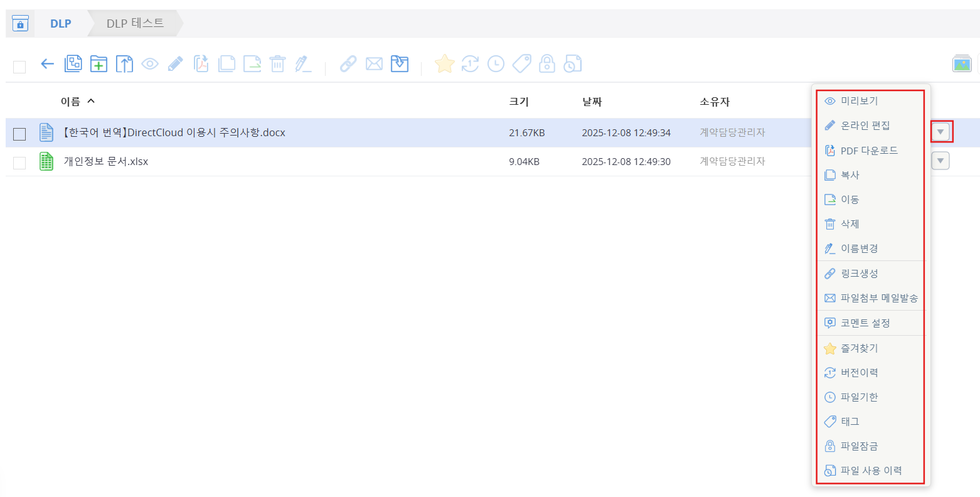The image size is (980, 497).
Task: Click the create new folder icon
Action: click(x=99, y=63)
